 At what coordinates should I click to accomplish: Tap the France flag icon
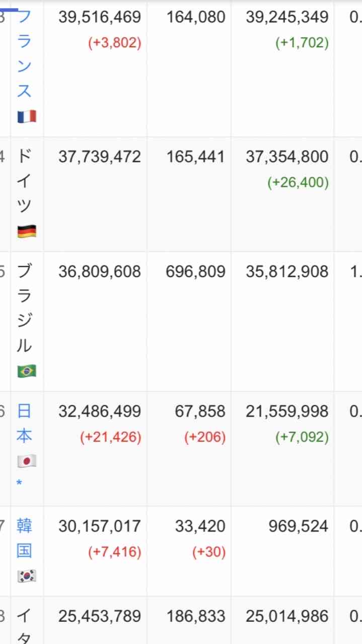[27, 117]
